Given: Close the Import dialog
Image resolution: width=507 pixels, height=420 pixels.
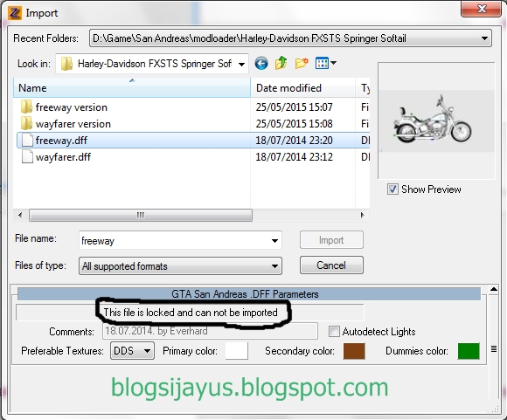Looking at the screenshot, I should 482,9.
